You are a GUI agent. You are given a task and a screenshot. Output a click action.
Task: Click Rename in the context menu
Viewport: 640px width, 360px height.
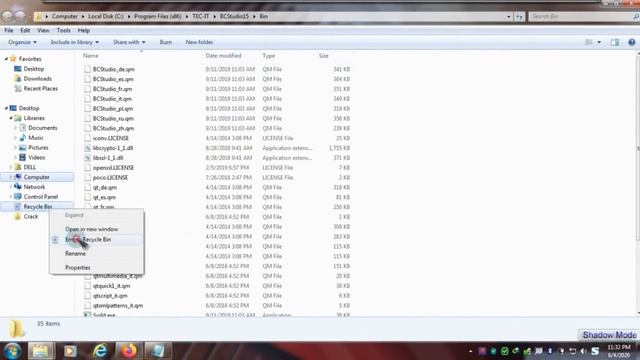[76, 253]
